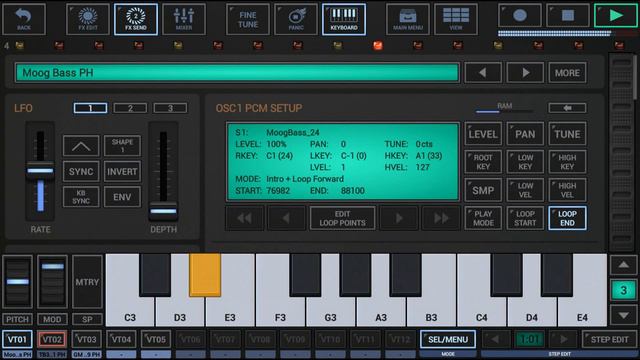Click the SHAPE 1 button
The height and width of the screenshot is (360, 640).
122,146
